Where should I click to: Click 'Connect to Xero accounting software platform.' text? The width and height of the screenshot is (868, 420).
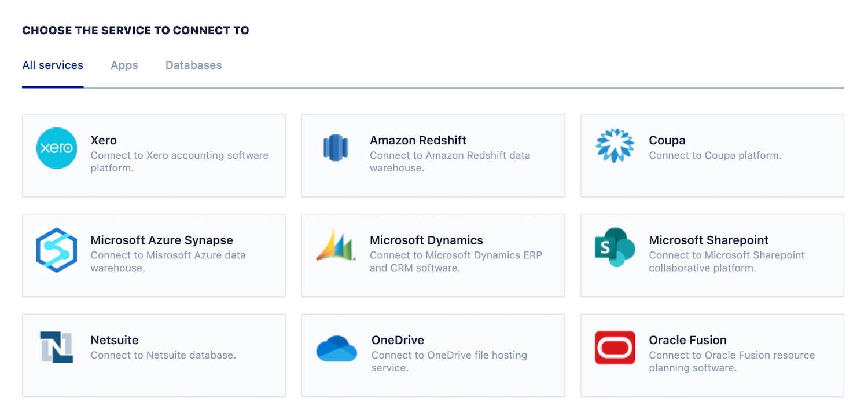(x=179, y=162)
